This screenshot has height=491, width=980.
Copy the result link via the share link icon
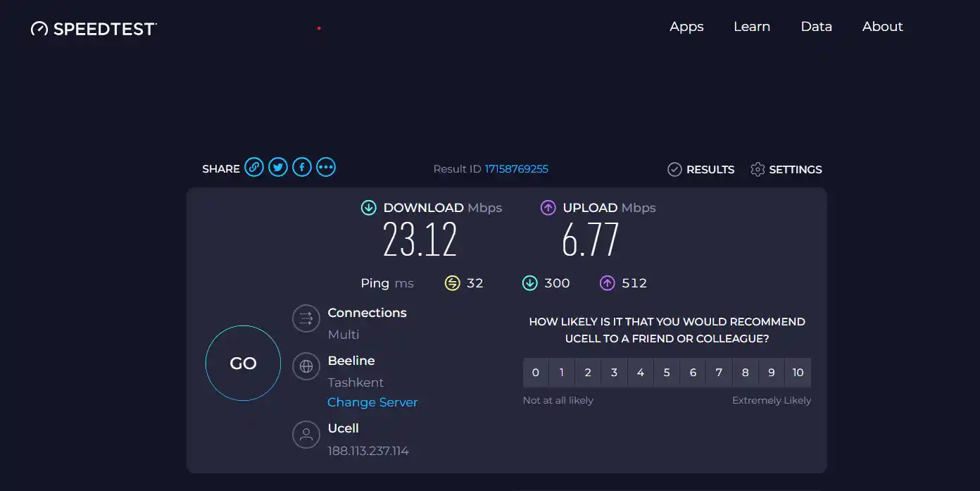(254, 168)
